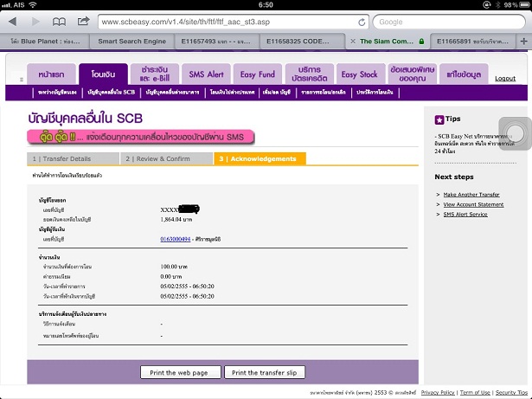Image resolution: width=532 pixels, height=399 pixels.
Task: Select รายการรอโอน/ยกเลิก submenu item
Action: point(324,93)
